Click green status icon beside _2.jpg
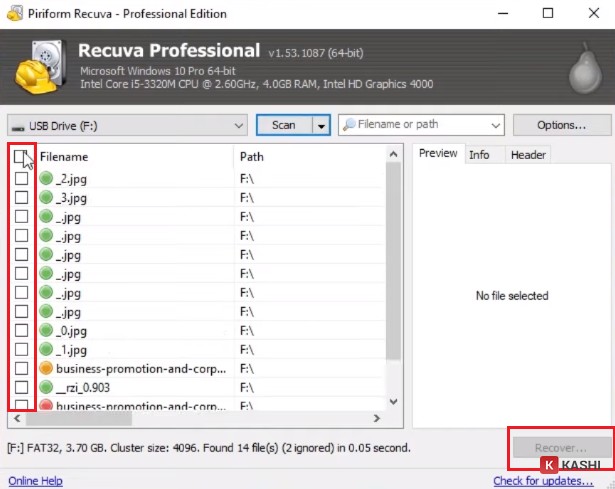This screenshot has width=615, height=489. 46,179
